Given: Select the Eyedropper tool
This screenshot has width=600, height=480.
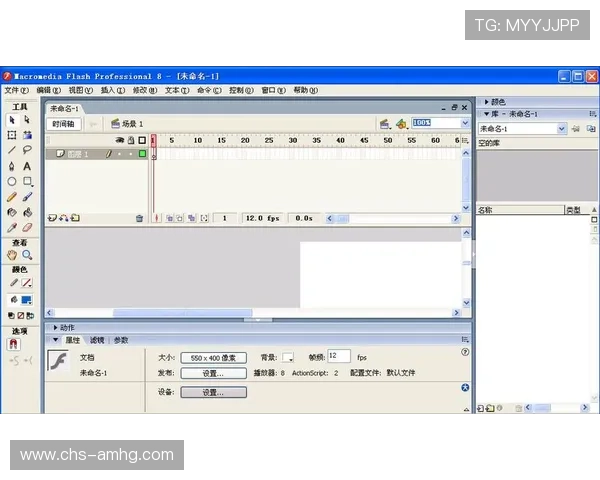Looking at the screenshot, I should pyautogui.click(x=12, y=228).
